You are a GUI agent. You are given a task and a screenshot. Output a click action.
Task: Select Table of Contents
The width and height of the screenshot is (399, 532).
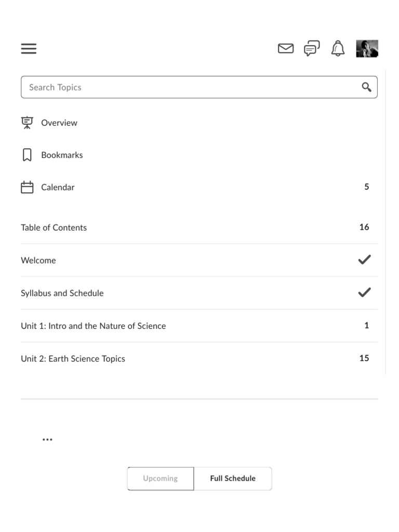point(199,228)
